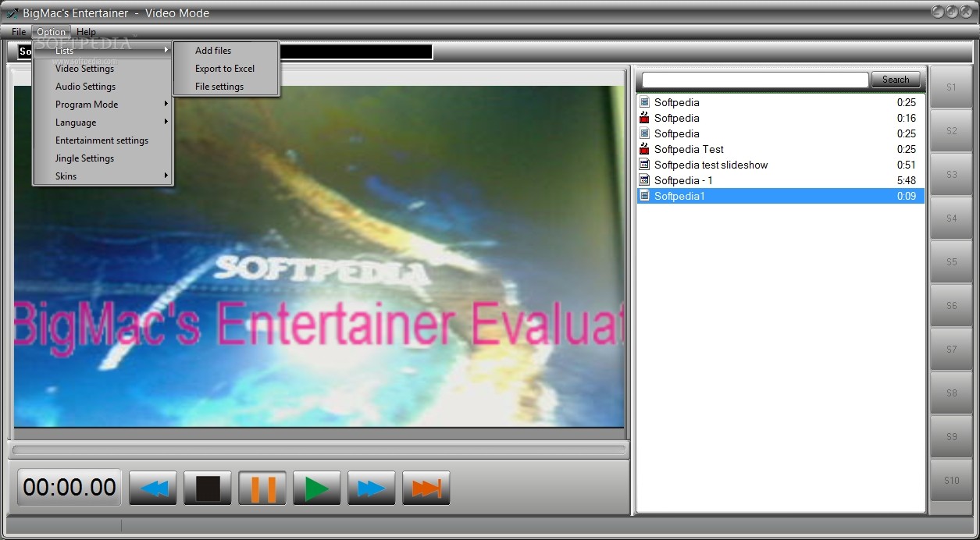Click the Option menu
Image resolution: width=980 pixels, height=540 pixels.
52,32
